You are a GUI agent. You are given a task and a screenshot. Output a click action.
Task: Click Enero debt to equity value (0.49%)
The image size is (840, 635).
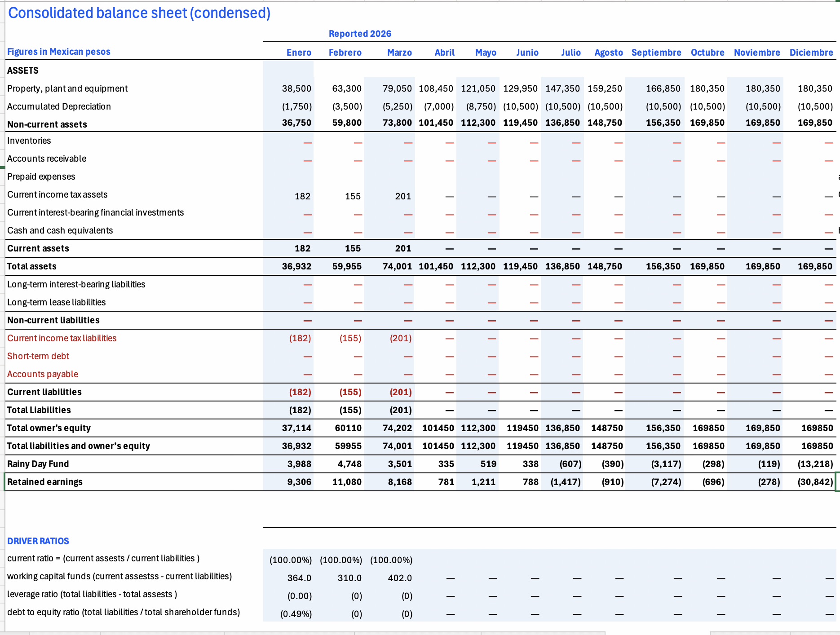296,614
